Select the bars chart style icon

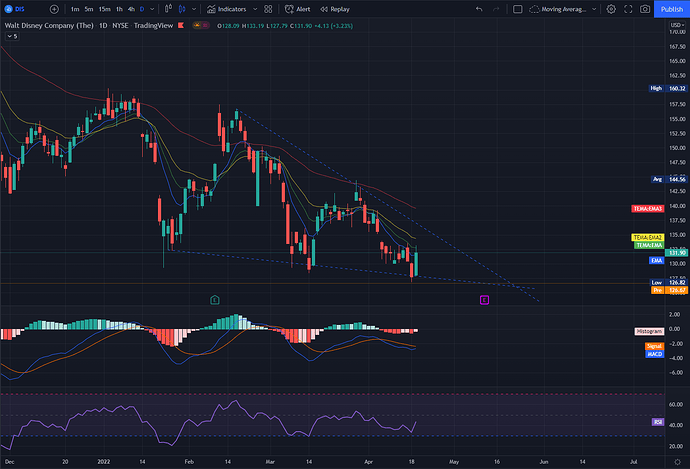(168, 9)
